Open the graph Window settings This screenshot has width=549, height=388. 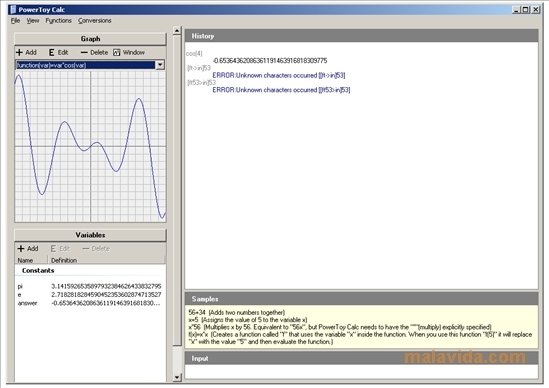[x=129, y=53]
